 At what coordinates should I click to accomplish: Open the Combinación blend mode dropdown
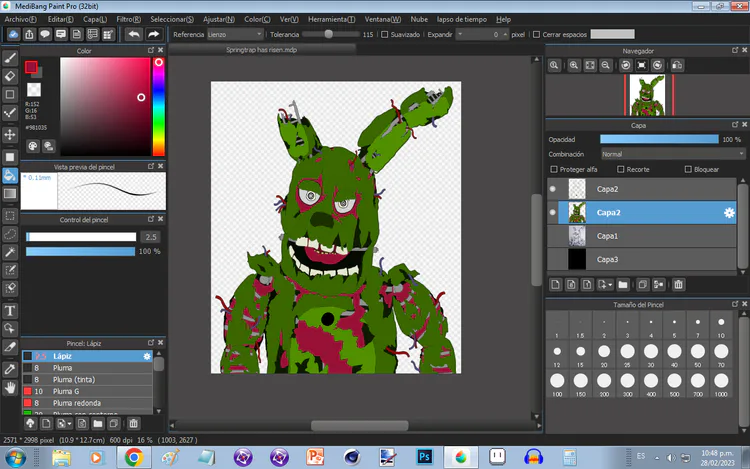click(x=672, y=154)
